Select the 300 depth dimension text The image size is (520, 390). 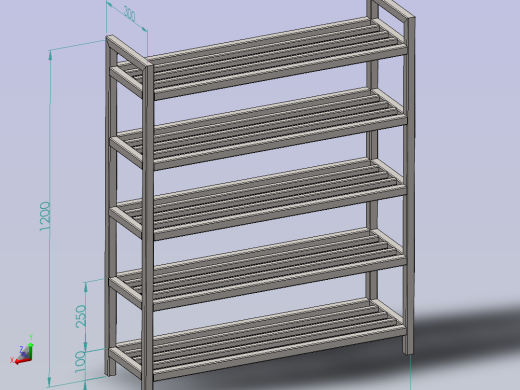tap(130, 14)
